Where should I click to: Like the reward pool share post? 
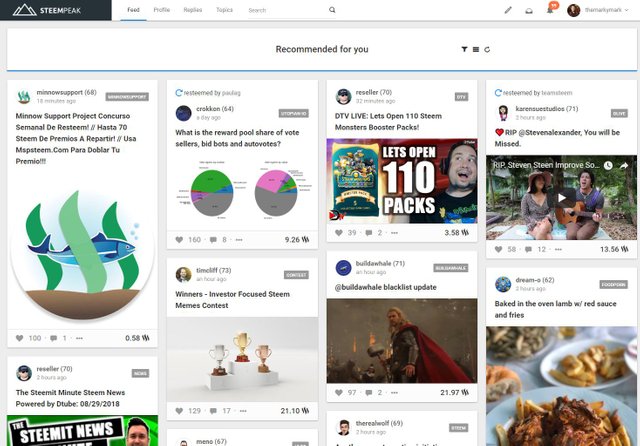click(x=179, y=240)
